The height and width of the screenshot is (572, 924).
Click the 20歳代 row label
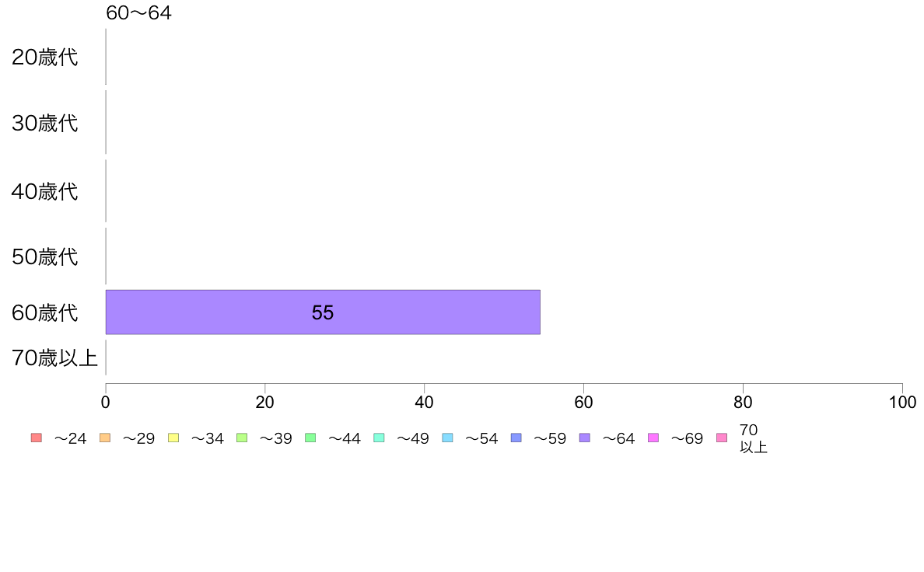pyautogui.click(x=45, y=58)
